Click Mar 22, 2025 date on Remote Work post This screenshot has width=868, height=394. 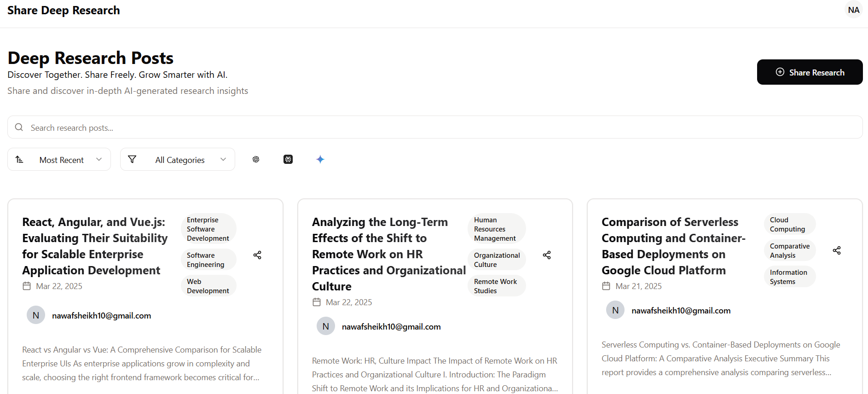coord(349,302)
